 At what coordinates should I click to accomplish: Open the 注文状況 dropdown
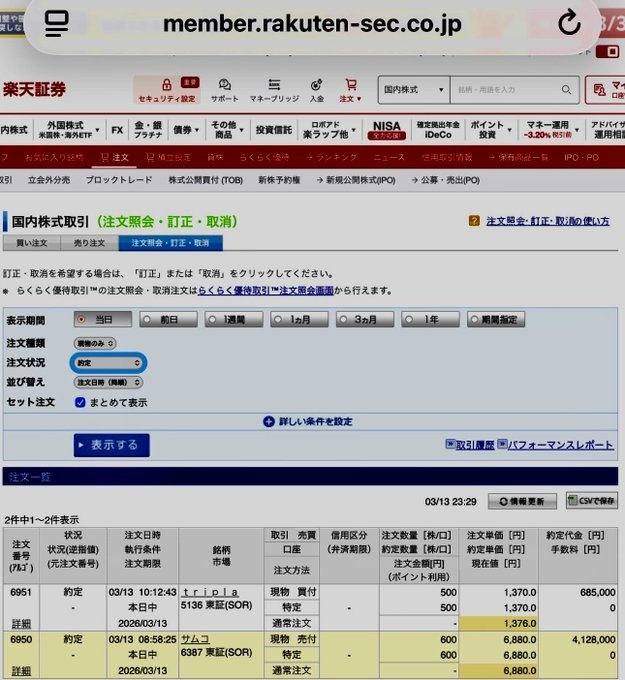tap(108, 363)
